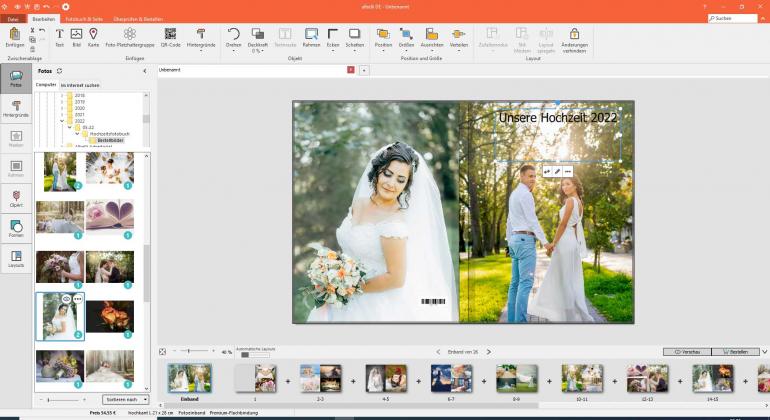Open the Deckkraft opacity dropdown
The width and height of the screenshot is (770, 420).
pos(257,39)
